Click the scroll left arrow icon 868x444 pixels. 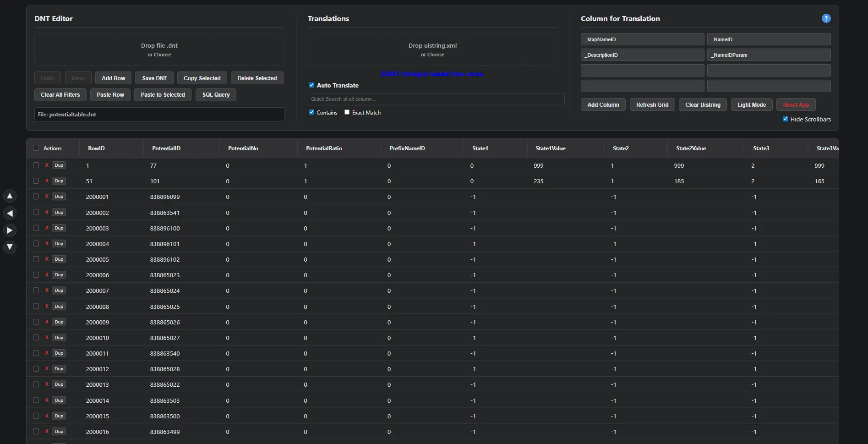(x=10, y=213)
